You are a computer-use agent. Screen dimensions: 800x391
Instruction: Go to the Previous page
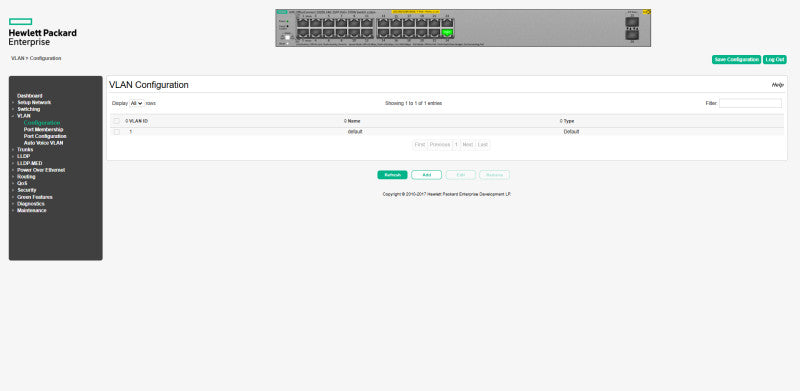[440, 145]
